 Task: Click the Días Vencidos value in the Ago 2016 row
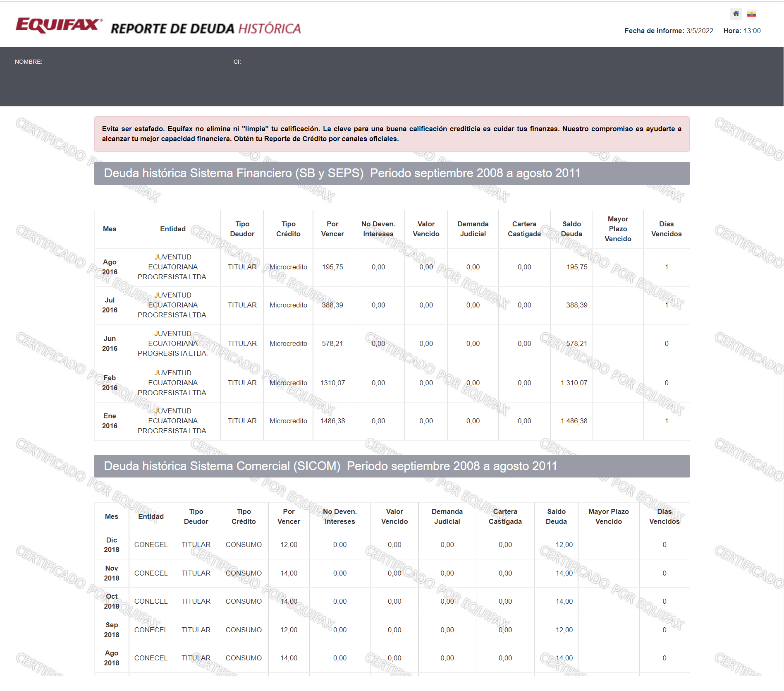point(666,267)
